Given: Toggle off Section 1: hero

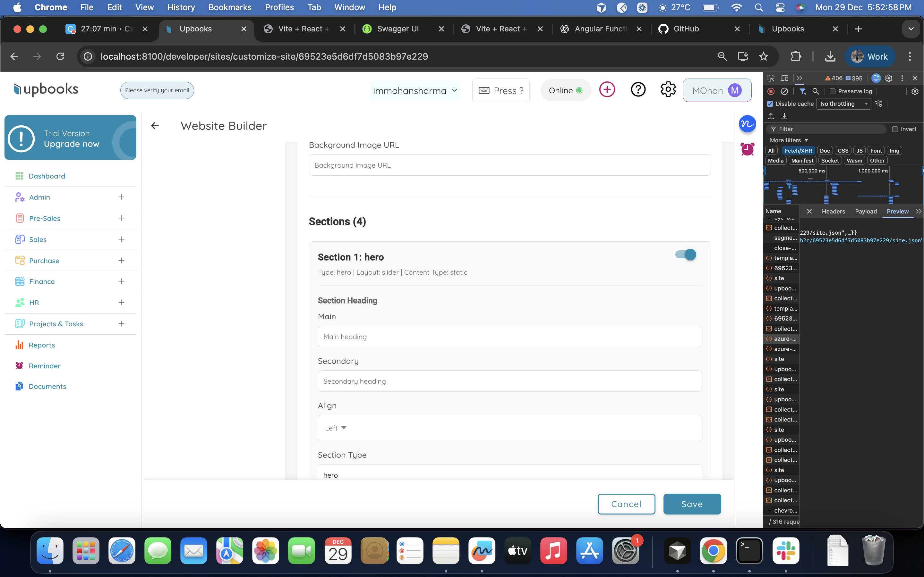Looking at the screenshot, I should click(x=685, y=255).
